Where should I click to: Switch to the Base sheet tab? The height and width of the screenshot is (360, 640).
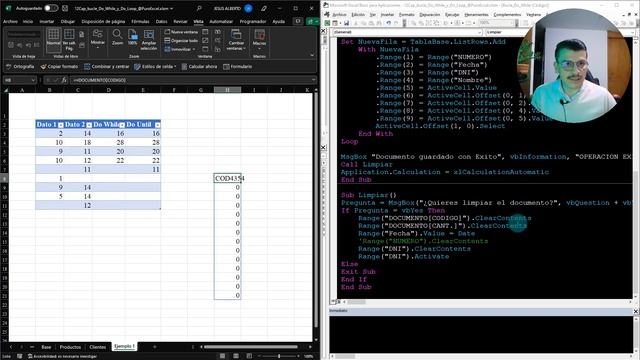(46, 347)
